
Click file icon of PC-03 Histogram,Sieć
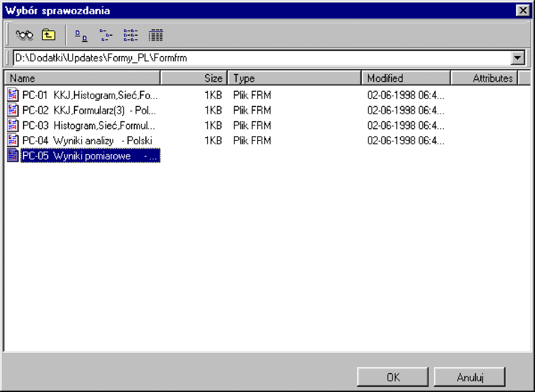click(13, 126)
